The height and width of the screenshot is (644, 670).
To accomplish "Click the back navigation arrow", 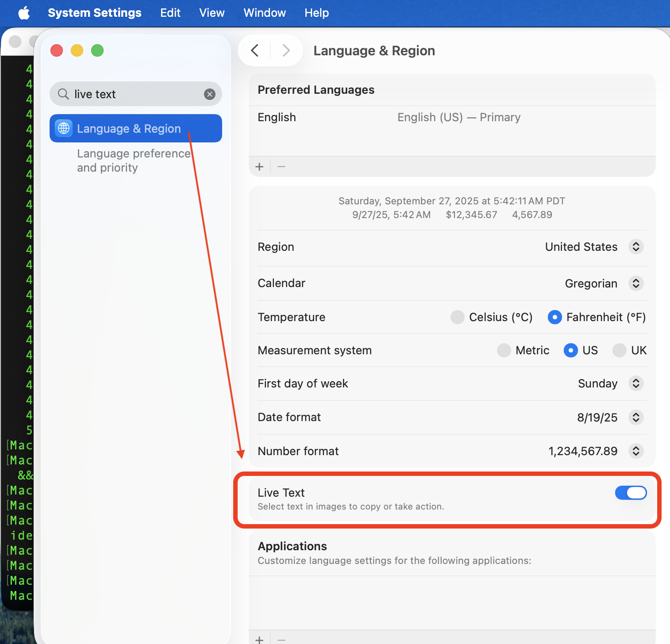I will [x=255, y=50].
